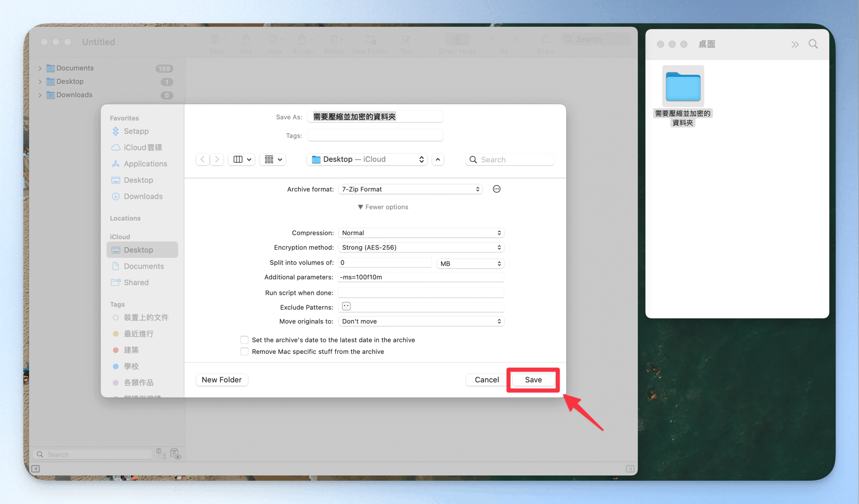The image size is (859, 504).
Task: Click the Additional parameters text field
Action: coord(421,277)
